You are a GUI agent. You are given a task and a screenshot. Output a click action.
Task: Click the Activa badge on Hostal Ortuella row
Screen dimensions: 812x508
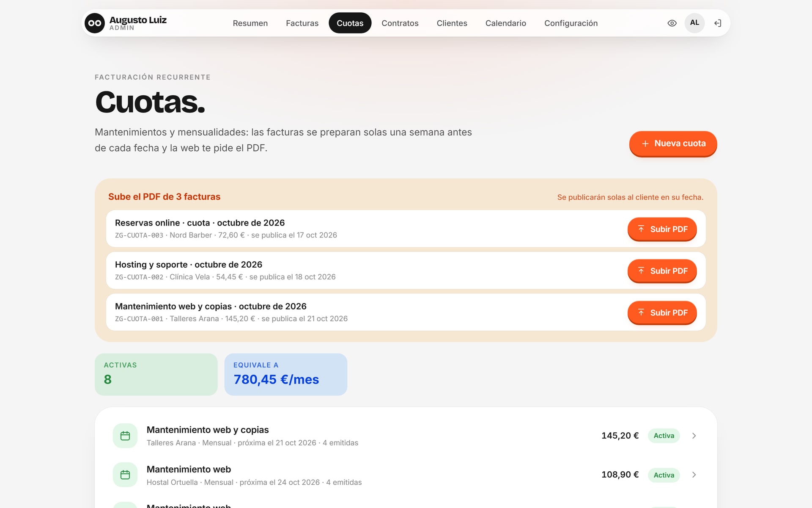[x=664, y=475]
